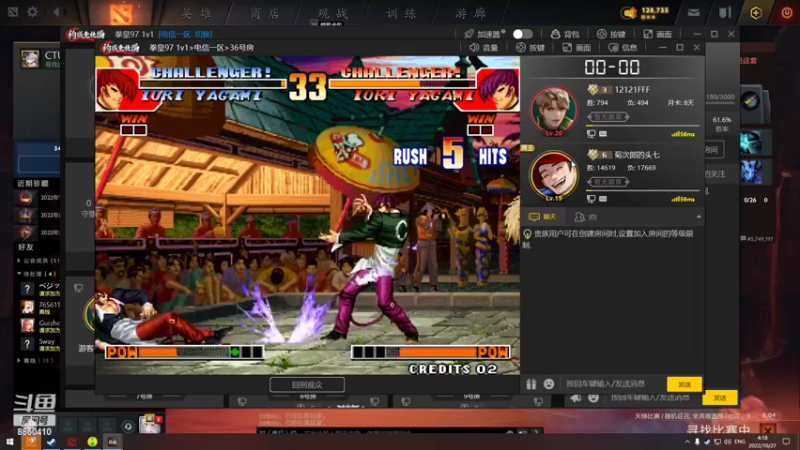Viewport: 800px width, 450px height.
Task: Click keyboard icon under 12121FFF stats
Action: pyautogui.click(x=603, y=134)
